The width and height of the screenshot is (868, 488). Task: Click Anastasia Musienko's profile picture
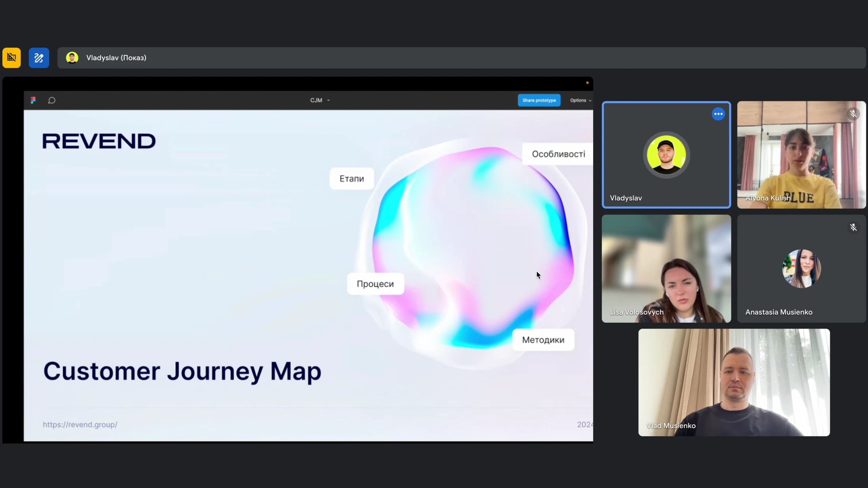[x=801, y=269]
